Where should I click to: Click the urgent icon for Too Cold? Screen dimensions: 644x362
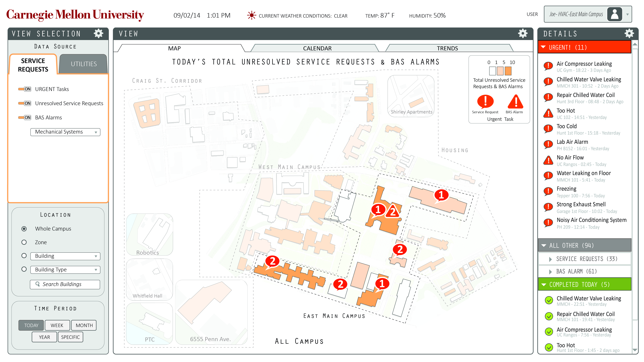[548, 129]
